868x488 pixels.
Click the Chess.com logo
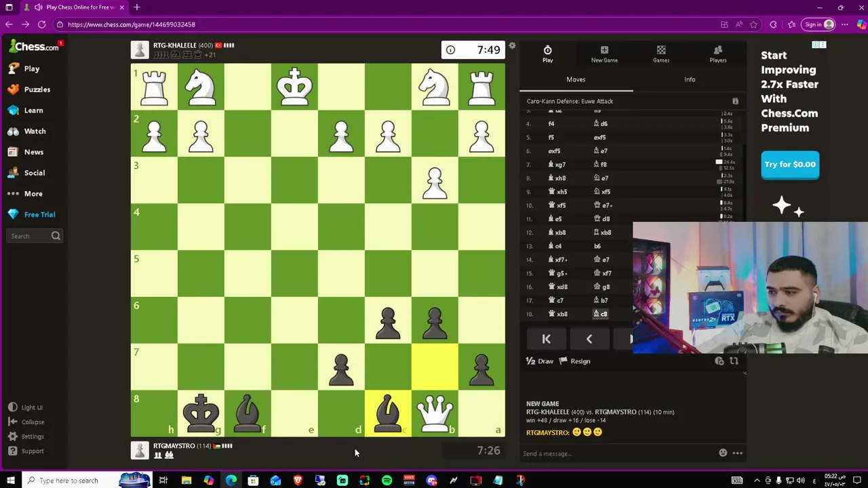point(34,47)
